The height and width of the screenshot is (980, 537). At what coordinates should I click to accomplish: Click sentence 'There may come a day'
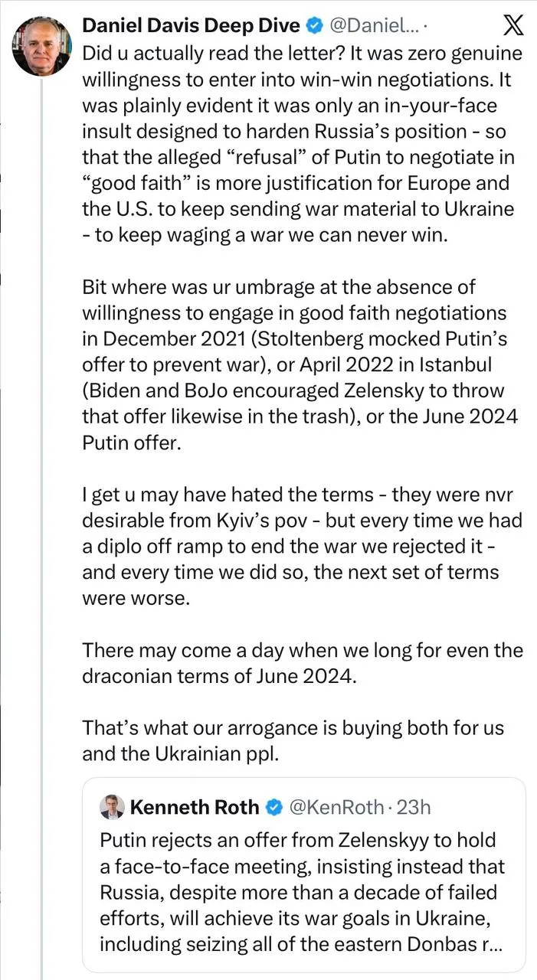(x=303, y=664)
